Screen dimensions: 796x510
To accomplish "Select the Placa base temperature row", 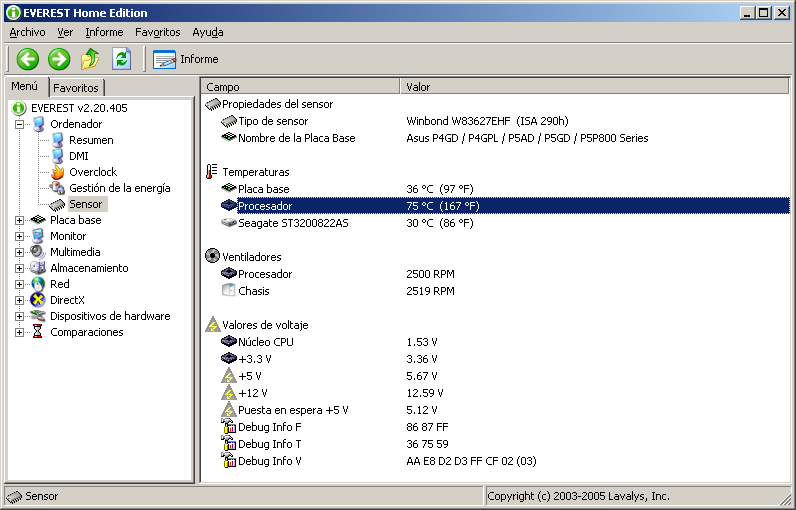I will pyautogui.click(x=263, y=189).
